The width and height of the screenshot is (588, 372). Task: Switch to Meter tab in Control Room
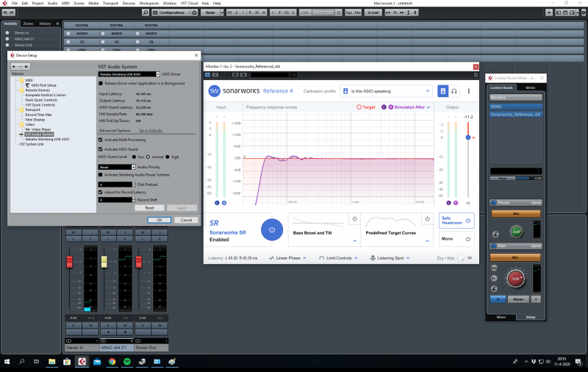(x=530, y=87)
